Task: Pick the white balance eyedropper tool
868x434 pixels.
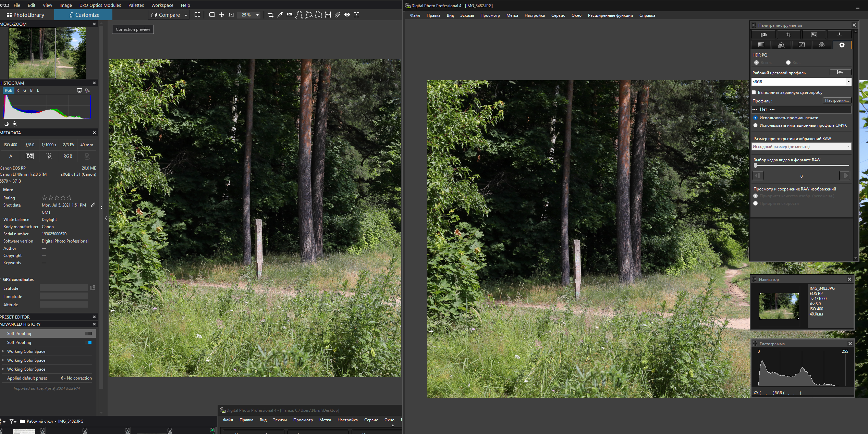Action: (x=280, y=15)
